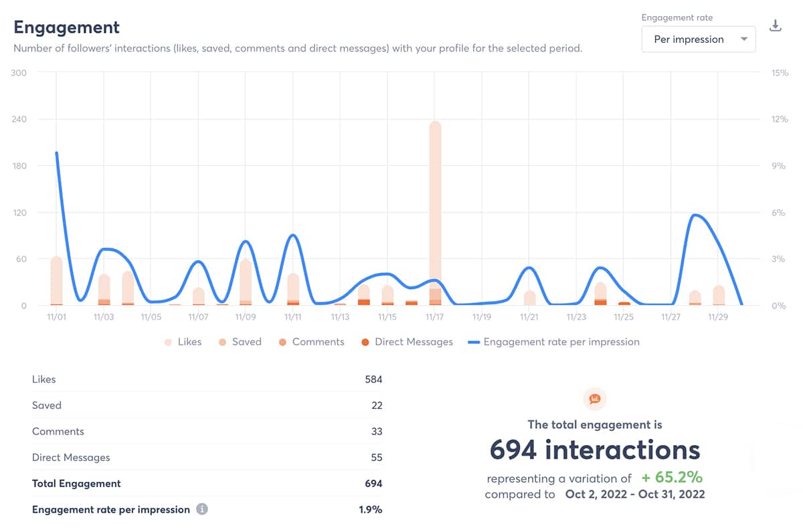Toggle Engagement rate per impression line legend

[x=553, y=342]
